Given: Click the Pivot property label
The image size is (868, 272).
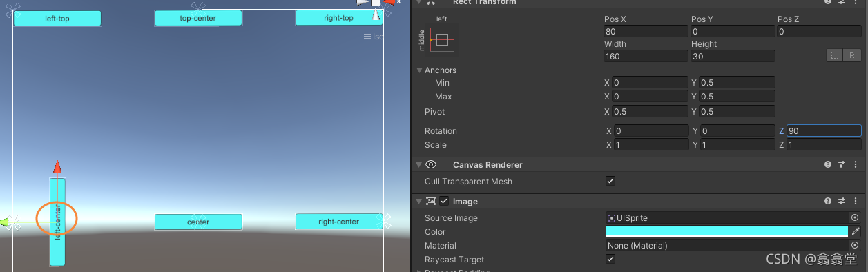Looking at the screenshot, I should coord(434,112).
